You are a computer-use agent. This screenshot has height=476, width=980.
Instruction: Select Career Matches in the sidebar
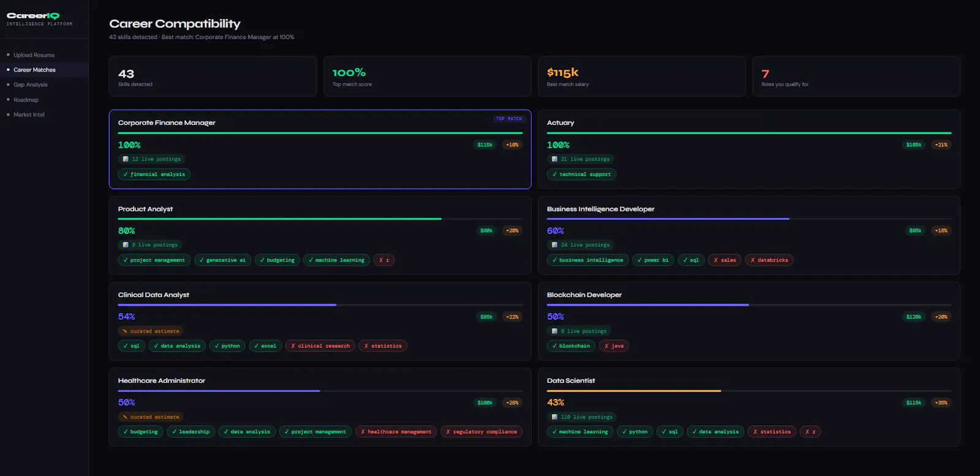[44, 70]
